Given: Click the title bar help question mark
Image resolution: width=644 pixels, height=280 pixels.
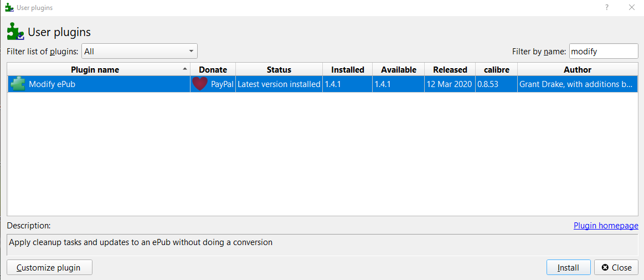Looking at the screenshot, I should pyautogui.click(x=607, y=8).
